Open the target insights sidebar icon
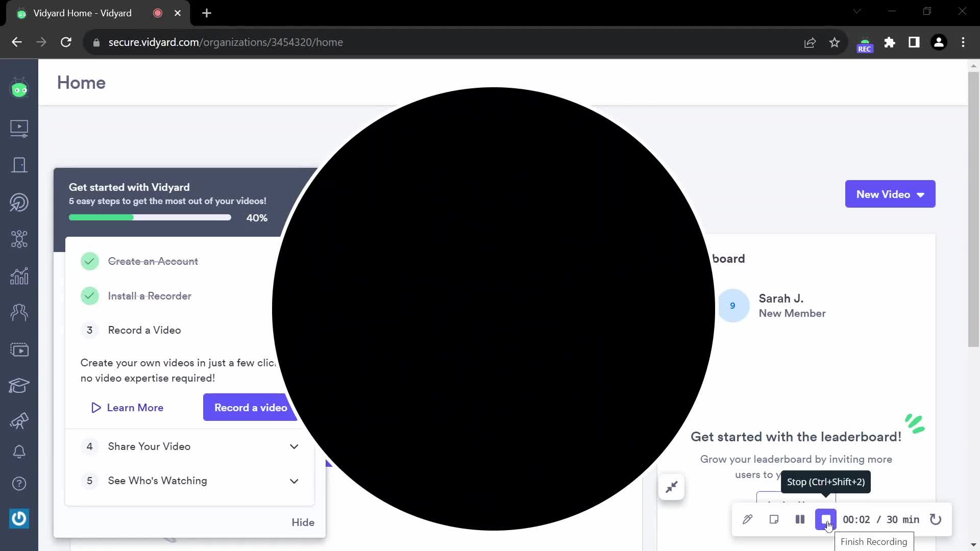 [19, 203]
